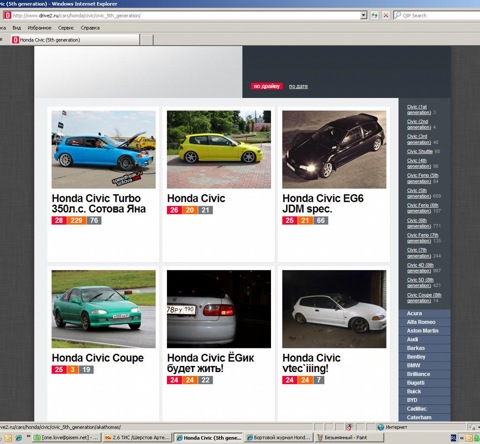Click the red stop loading icon
Image resolution: width=480 pixels, height=444 pixels.
386,15
